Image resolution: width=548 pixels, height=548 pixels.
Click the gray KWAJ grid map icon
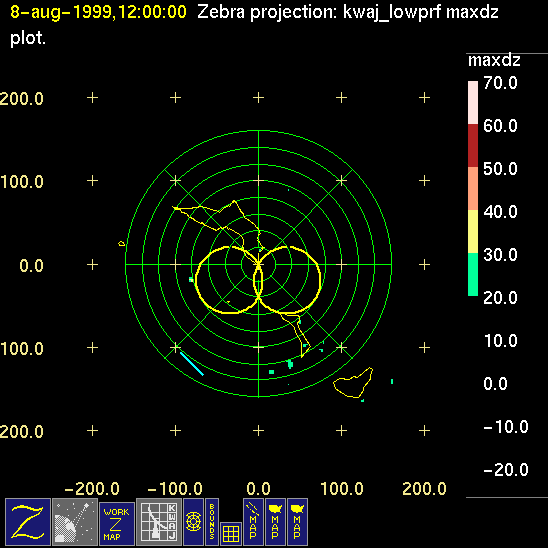[x=159, y=522]
